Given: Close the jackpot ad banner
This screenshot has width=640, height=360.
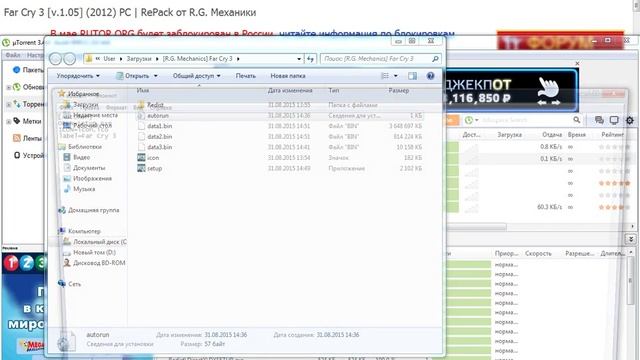Looking at the screenshot, I should click(x=577, y=64).
